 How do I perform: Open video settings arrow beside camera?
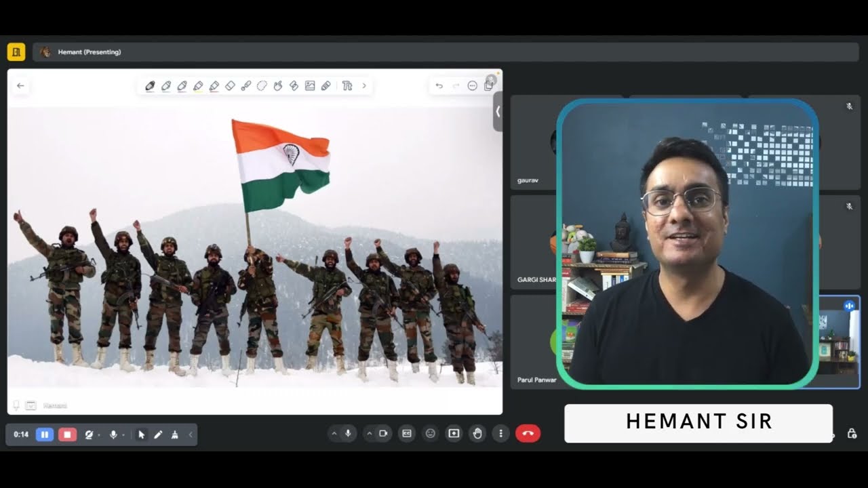coord(370,434)
